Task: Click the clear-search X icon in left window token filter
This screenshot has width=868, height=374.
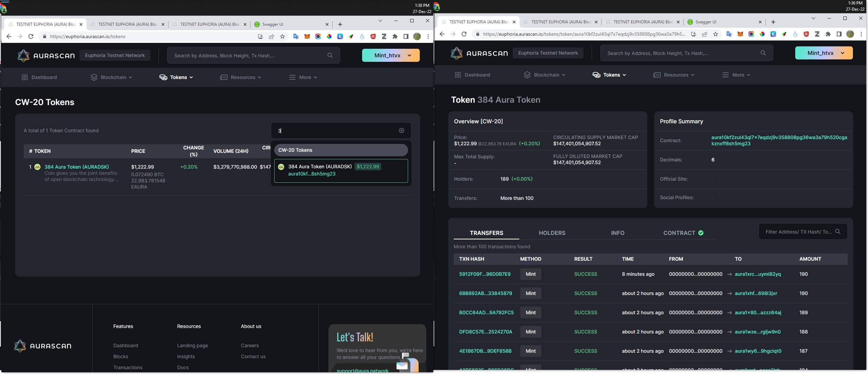Action: pos(401,131)
